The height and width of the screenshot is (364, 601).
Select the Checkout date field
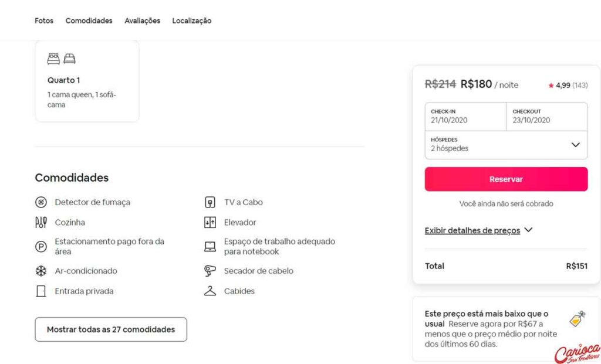[547, 117]
